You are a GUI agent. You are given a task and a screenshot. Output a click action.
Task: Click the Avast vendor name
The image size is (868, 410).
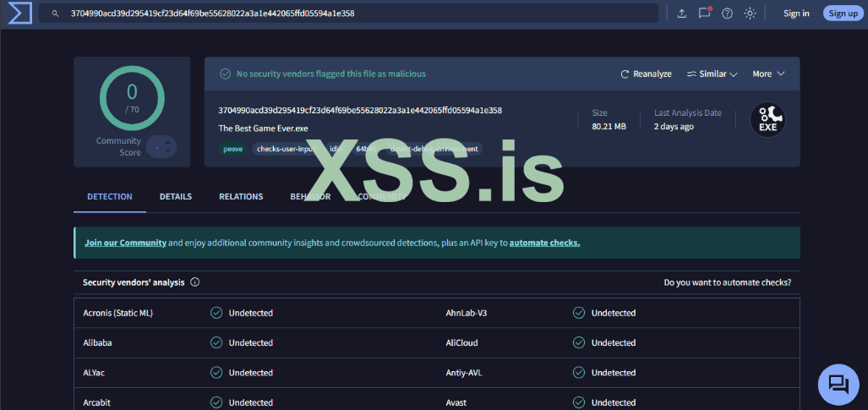tap(456, 402)
